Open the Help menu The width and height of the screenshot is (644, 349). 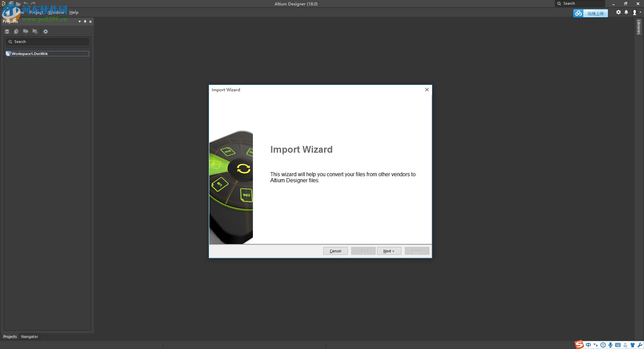click(x=74, y=12)
